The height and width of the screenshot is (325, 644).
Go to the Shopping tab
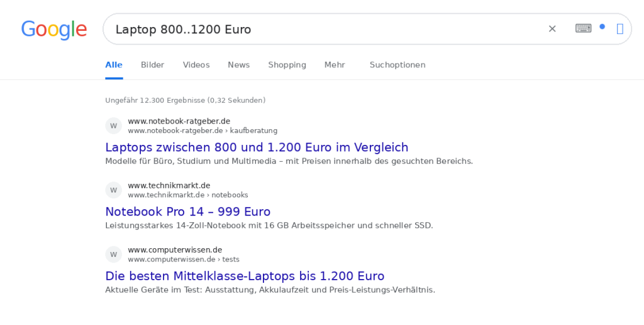287,65
